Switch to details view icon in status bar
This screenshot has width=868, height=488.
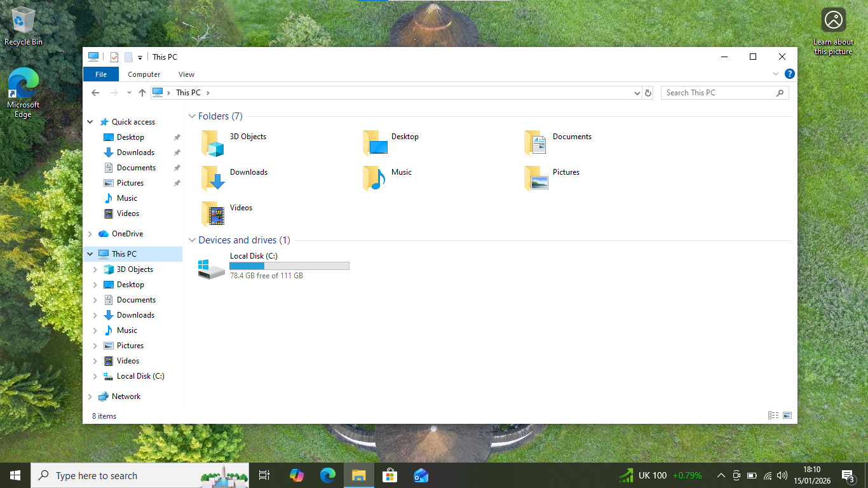pos(773,416)
